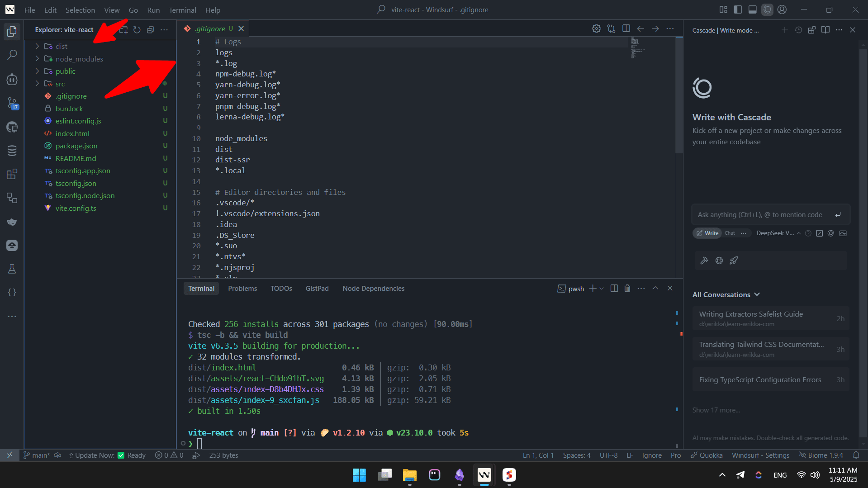Screen dimensions: 868x488
Task: Switch to the Node Dependencies tab
Action: [x=374, y=289]
